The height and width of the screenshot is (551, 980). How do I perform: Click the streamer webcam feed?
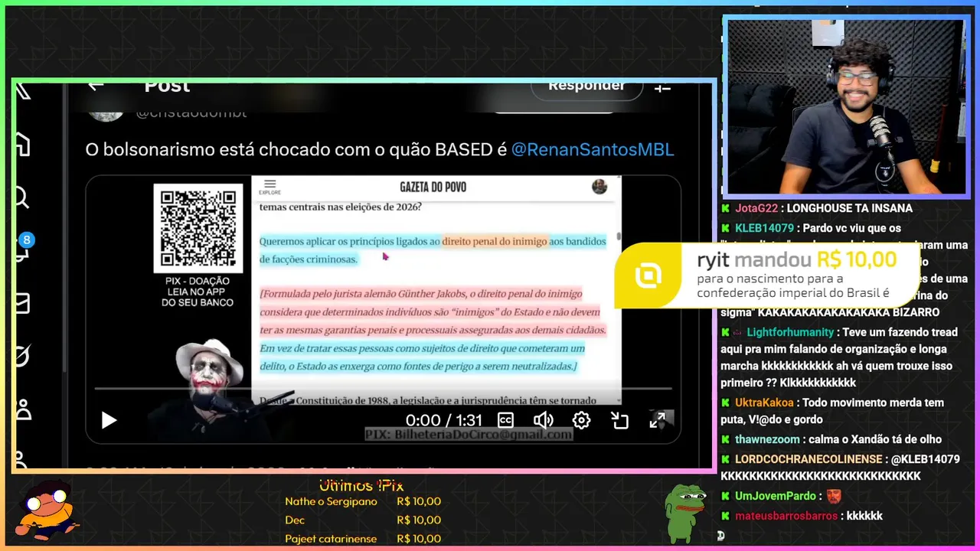coord(845,106)
